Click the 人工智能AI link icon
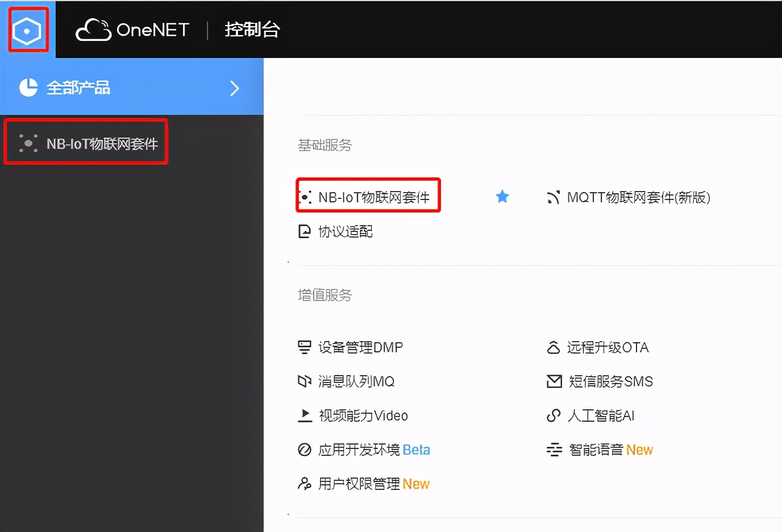This screenshot has height=532, width=782. pyautogui.click(x=554, y=415)
